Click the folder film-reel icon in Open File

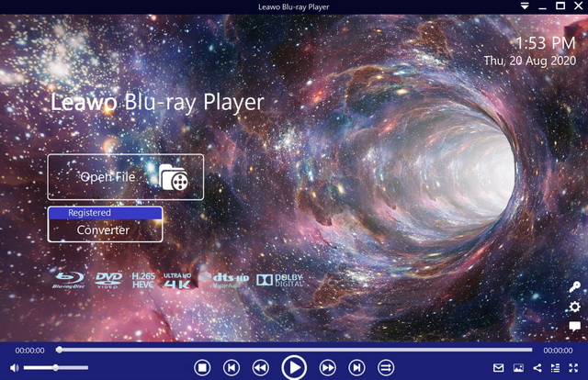pos(174,177)
